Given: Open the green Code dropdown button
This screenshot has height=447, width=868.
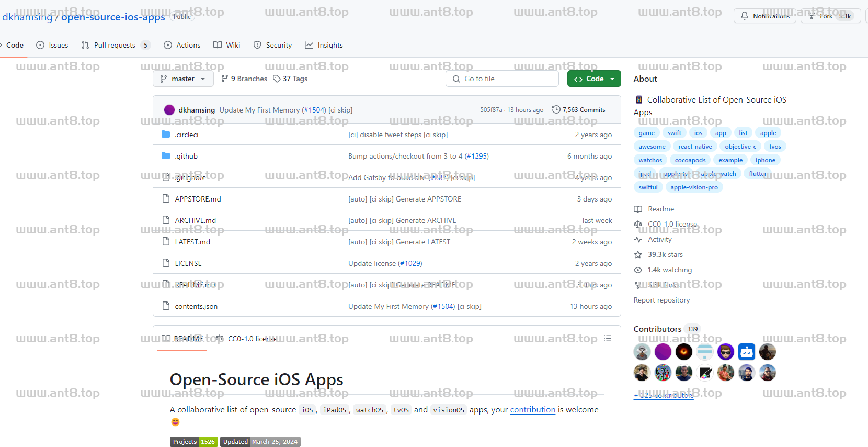Looking at the screenshot, I should pyautogui.click(x=594, y=79).
